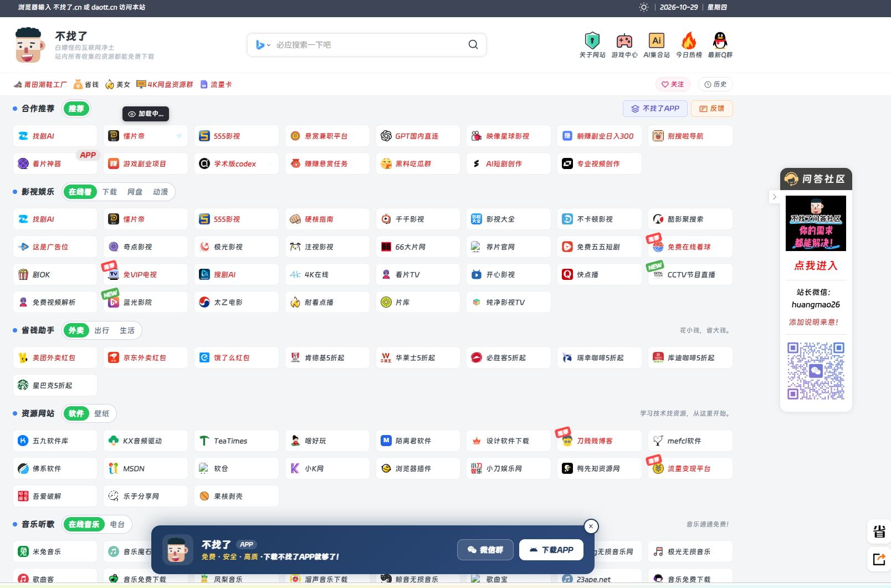Screen dimensions: 891x588
Task: Switch to the 动漫 tab in 影视娱乐
Action: pos(160,192)
